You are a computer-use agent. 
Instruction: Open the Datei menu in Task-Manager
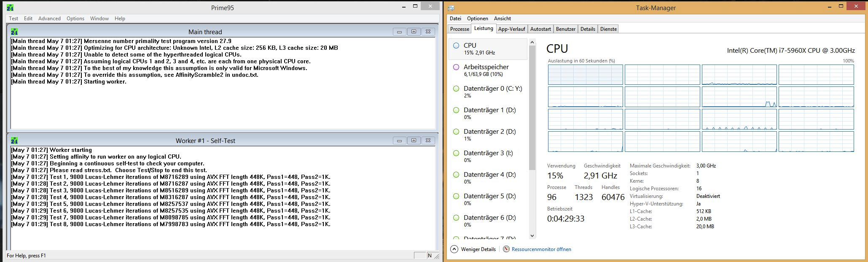click(455, 19)
